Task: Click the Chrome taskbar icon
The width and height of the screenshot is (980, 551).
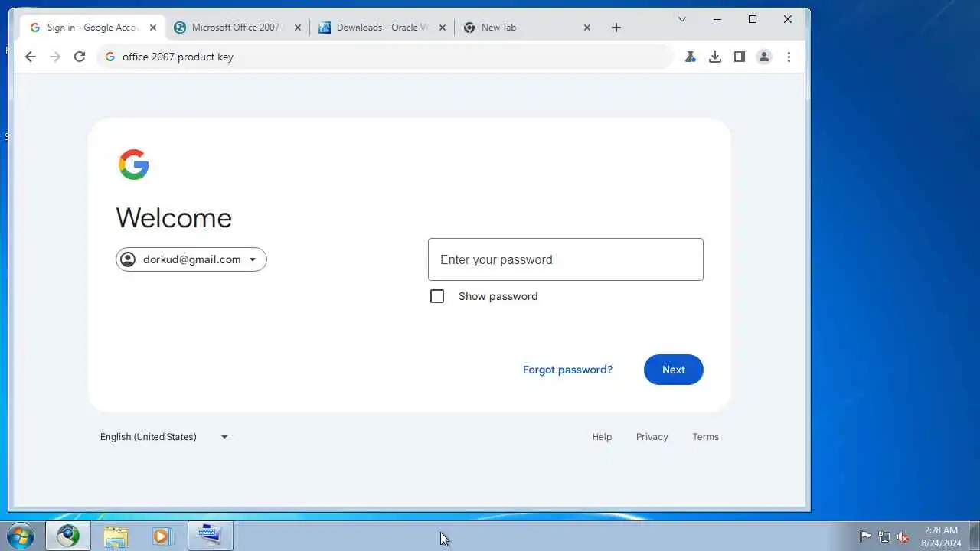Action: [x=68, y=536]
